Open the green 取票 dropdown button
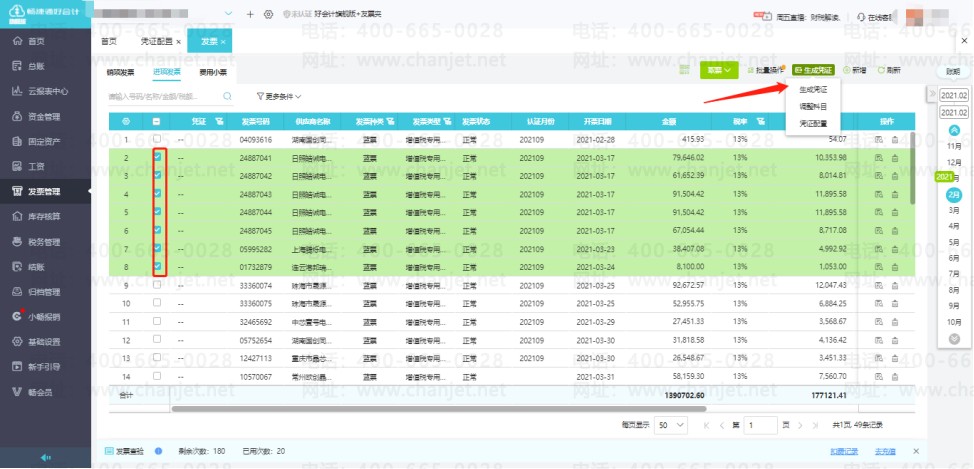 (718, 70)
